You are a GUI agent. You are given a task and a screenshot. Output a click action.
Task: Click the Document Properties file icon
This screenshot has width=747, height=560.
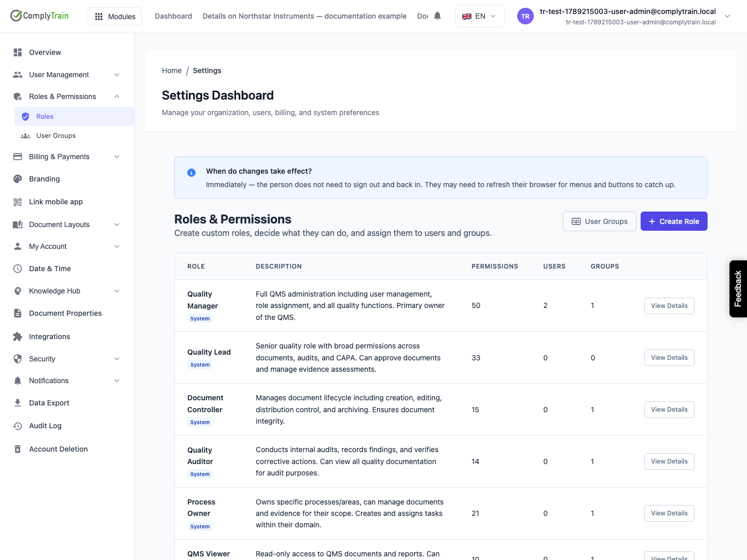tap(18, 313)
